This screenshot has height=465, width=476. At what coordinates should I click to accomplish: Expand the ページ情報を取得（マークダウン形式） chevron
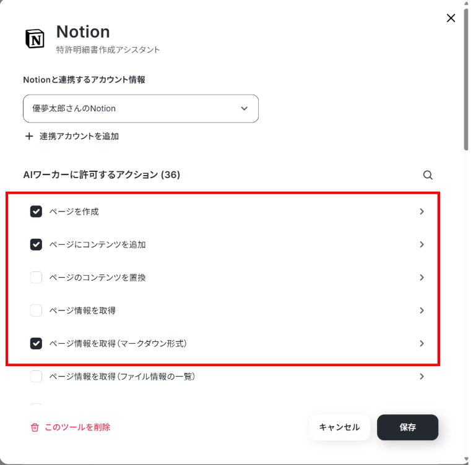coord(422,343)
